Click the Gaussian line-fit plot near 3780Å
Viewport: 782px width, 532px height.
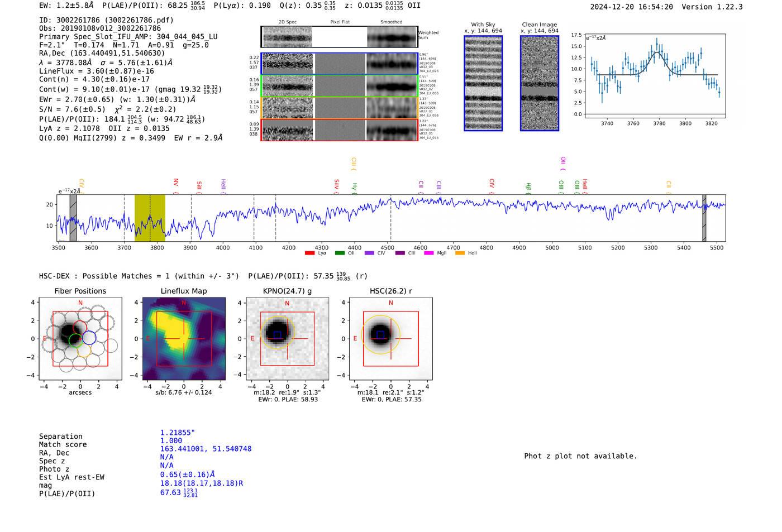(655, 76)
